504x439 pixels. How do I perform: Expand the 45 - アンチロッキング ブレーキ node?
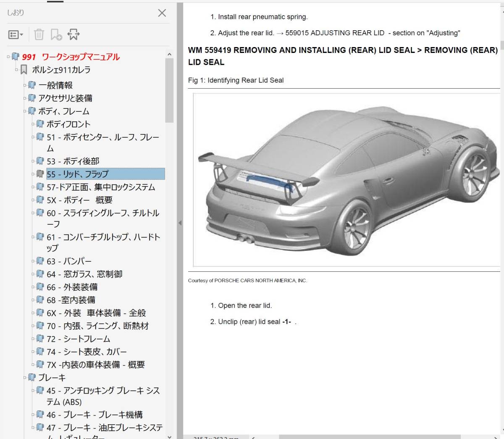(33, 391)
